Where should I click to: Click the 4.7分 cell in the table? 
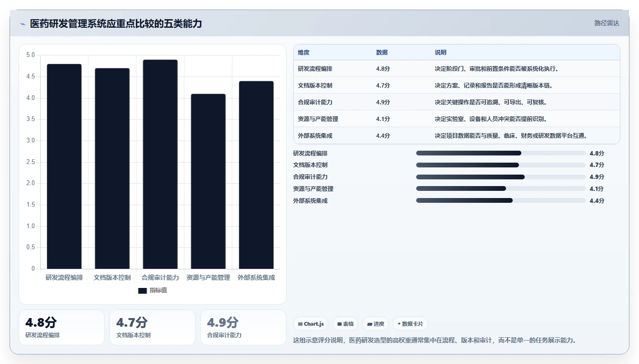click(383, 86)
